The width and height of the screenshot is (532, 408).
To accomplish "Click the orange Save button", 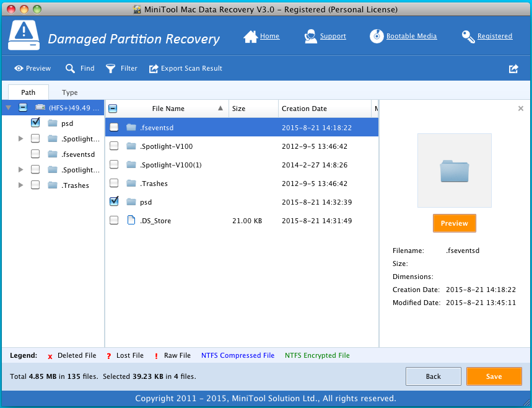I will pyautogui.click(x=494, y=376).
